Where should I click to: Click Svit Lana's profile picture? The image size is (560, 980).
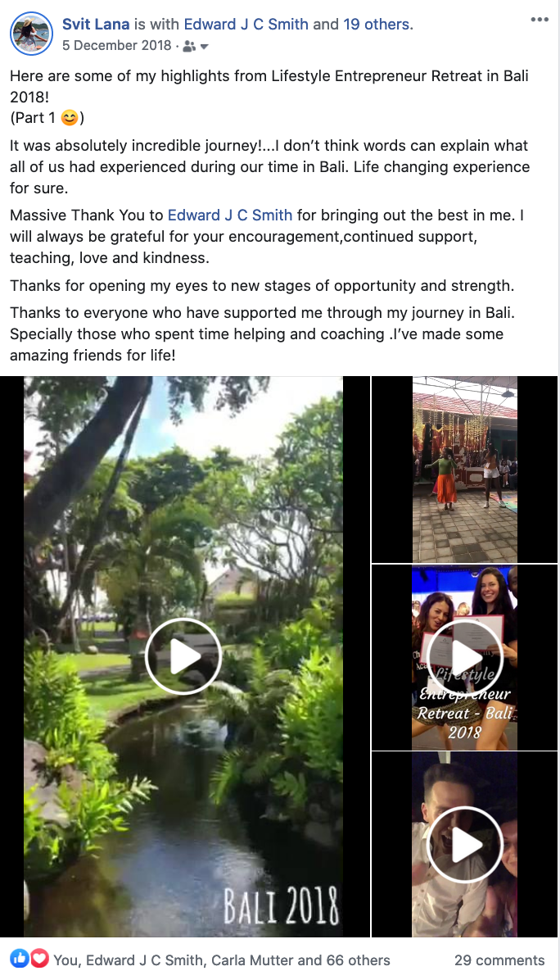pos(31,34)
